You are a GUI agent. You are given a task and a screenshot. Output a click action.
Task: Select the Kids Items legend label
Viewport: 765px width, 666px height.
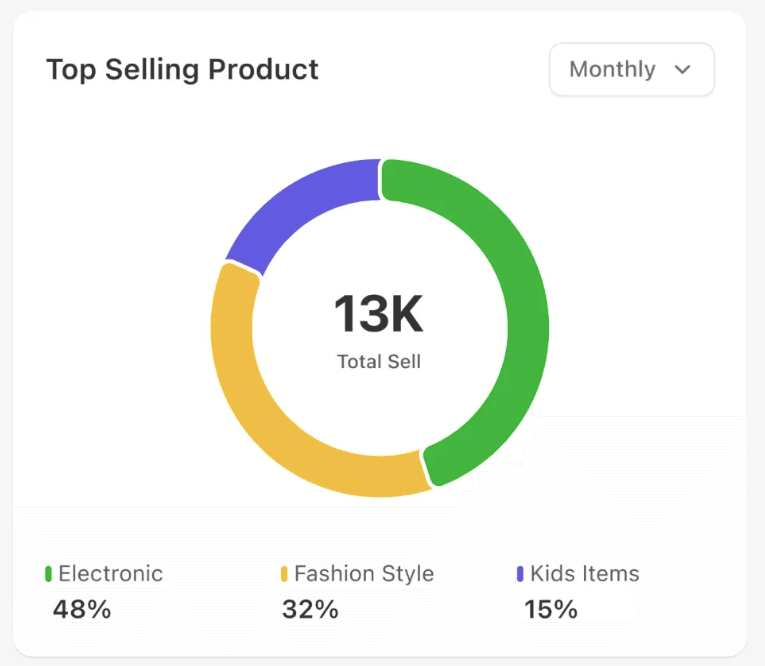pos(585,574)
